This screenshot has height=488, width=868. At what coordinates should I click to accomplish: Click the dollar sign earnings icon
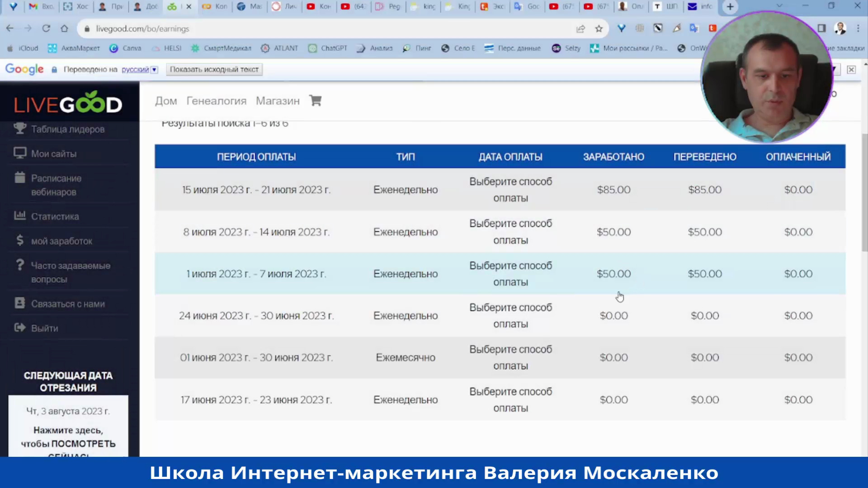[19, 240]
